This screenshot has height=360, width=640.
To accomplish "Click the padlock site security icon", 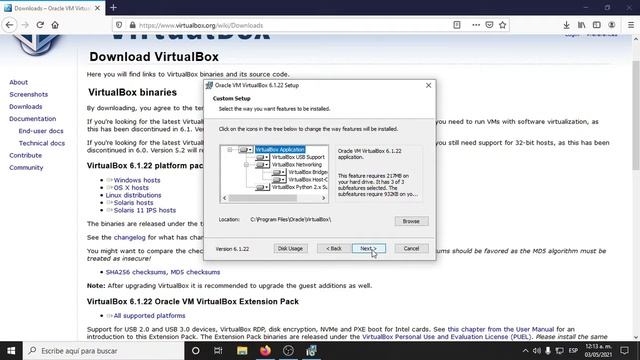I will [x=133, y=25].
